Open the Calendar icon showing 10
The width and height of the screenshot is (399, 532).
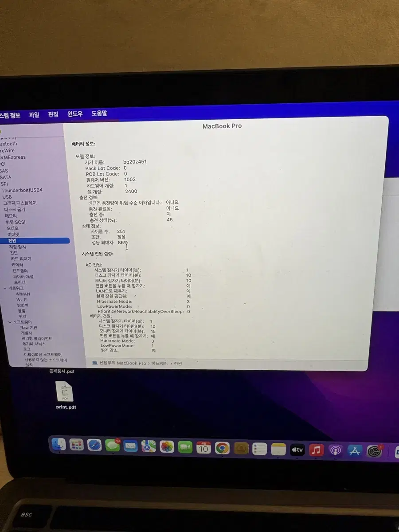[x=203, y=448]
